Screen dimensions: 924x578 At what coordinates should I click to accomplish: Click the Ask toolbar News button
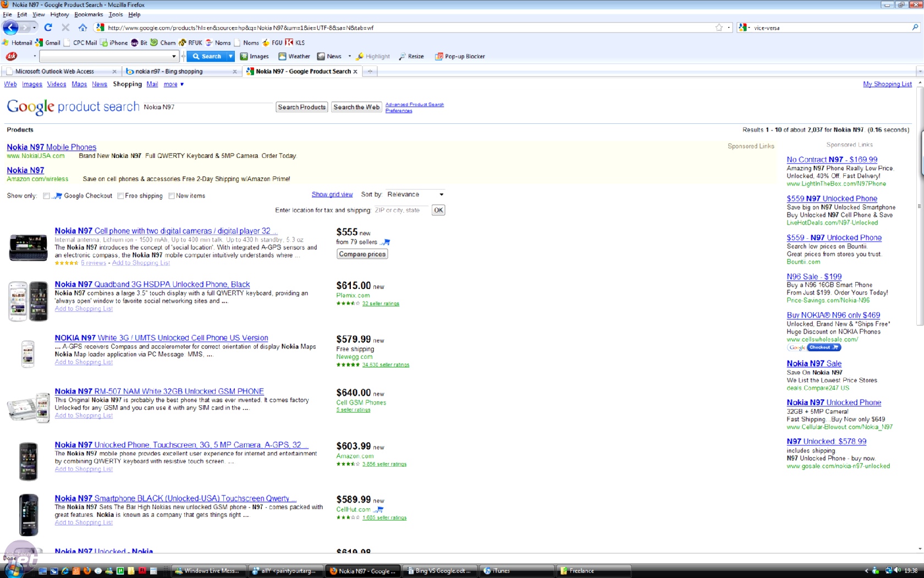coord(329,56)
